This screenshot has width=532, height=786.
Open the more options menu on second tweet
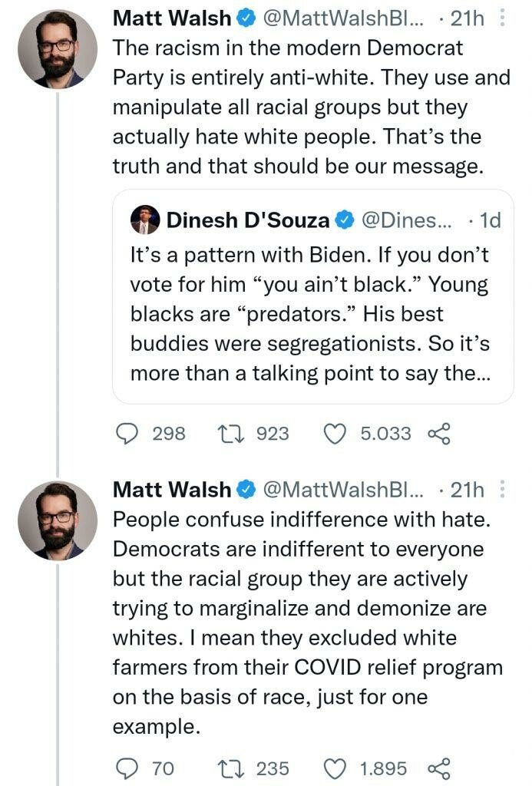click(502, 490)
